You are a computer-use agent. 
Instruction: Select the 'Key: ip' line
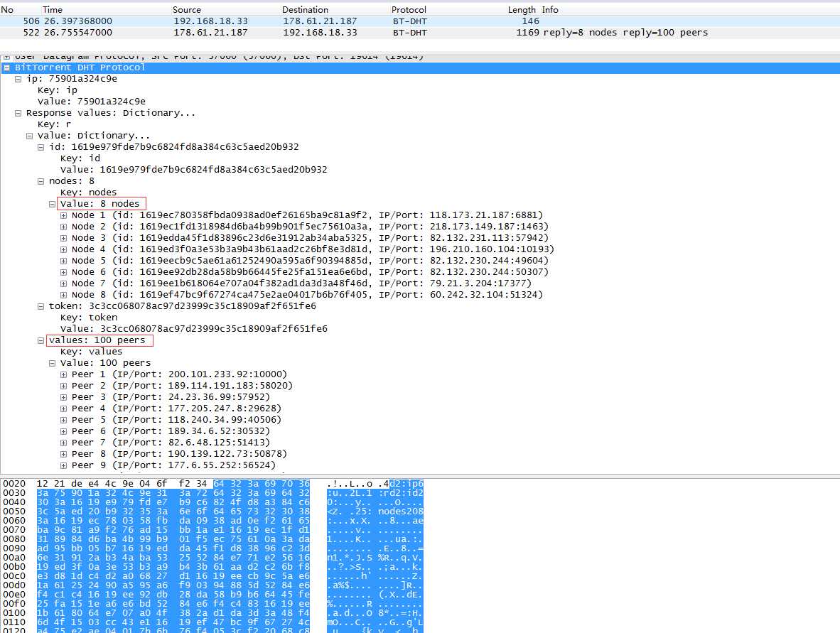coord(58,90)
